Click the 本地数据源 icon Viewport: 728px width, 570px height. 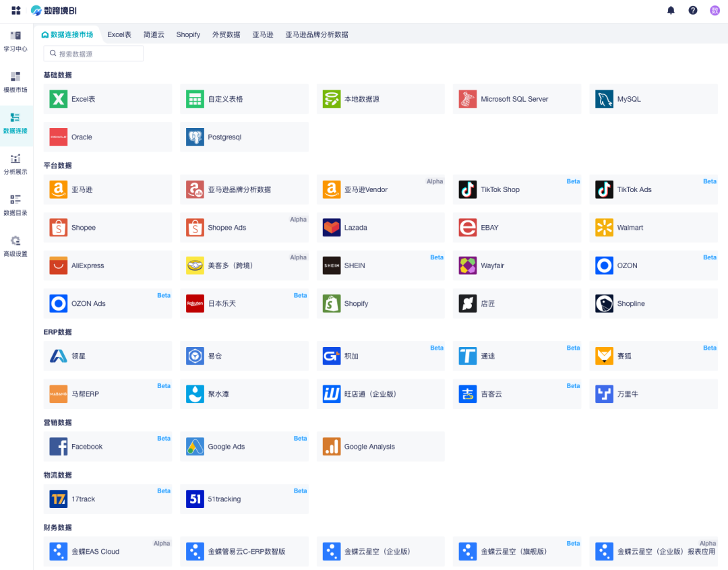tap(332, 99)
